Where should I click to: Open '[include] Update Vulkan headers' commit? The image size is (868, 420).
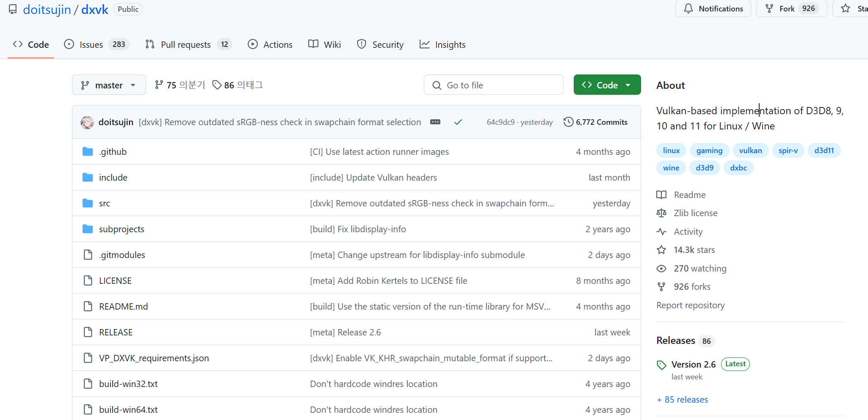pyautogui.click(x=373, y=178)
